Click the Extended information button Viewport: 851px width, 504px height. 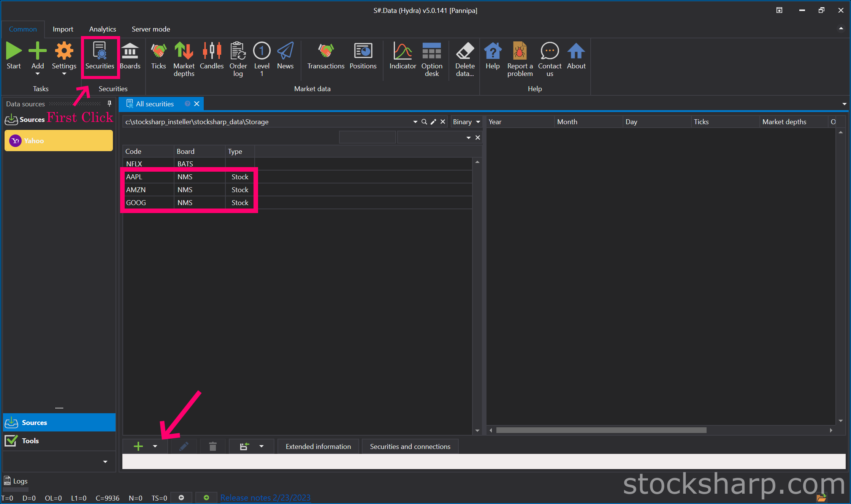tap(318, 446)
